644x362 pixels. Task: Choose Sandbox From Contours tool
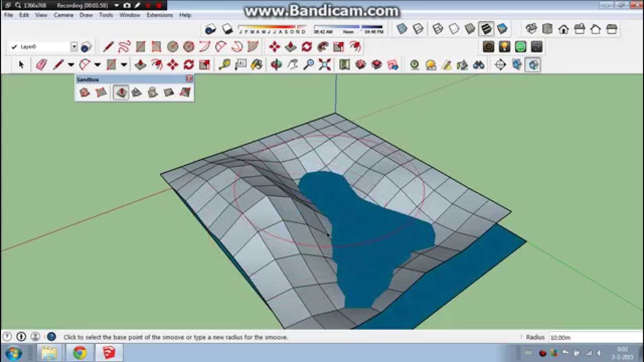tap(85, 93)
